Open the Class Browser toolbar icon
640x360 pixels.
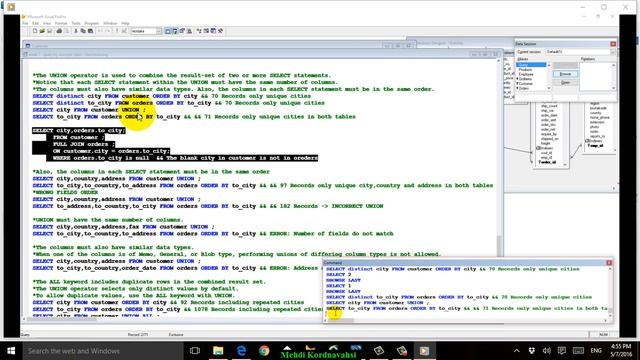click(199, 31)
